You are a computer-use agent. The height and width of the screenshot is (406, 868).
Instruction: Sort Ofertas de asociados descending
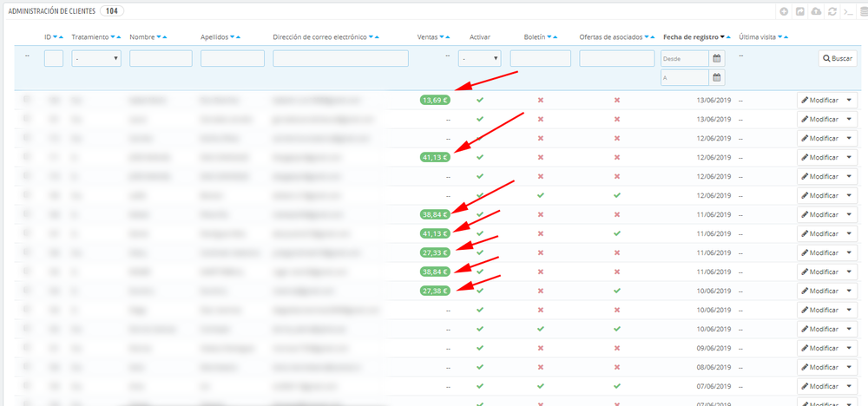click(x=648, y=37)
